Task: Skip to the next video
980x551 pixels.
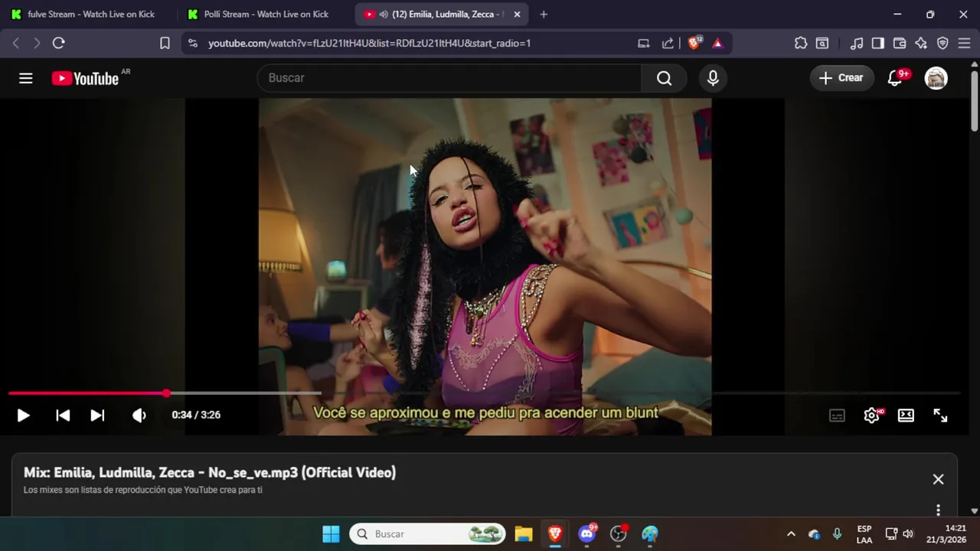Action: [97, 415]
